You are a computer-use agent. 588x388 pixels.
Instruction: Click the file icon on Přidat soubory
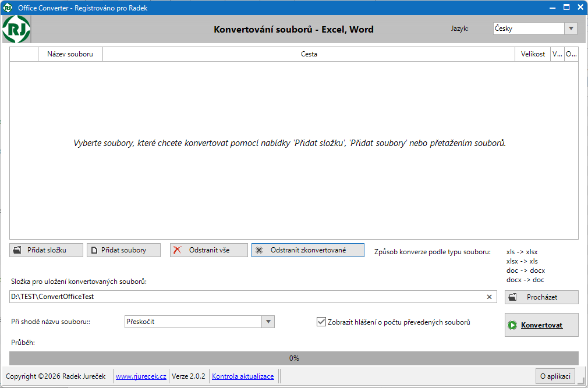click(x=95, y=250)
